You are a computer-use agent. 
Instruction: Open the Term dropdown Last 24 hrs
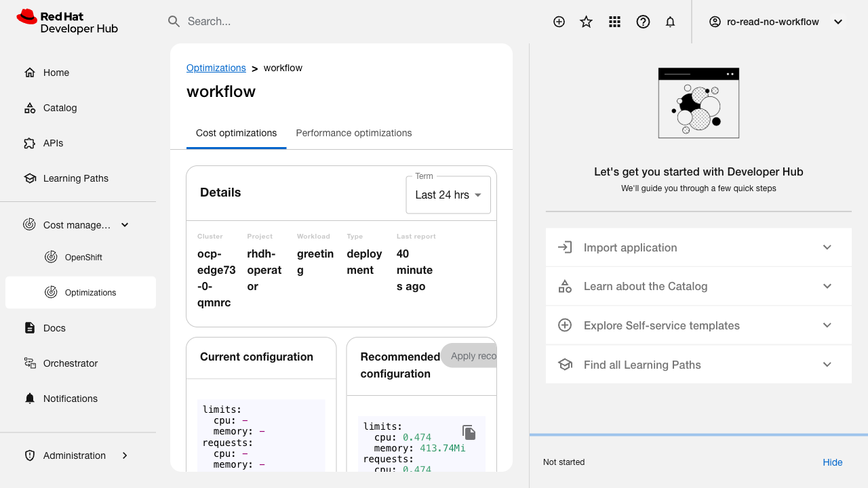point(448,195)
